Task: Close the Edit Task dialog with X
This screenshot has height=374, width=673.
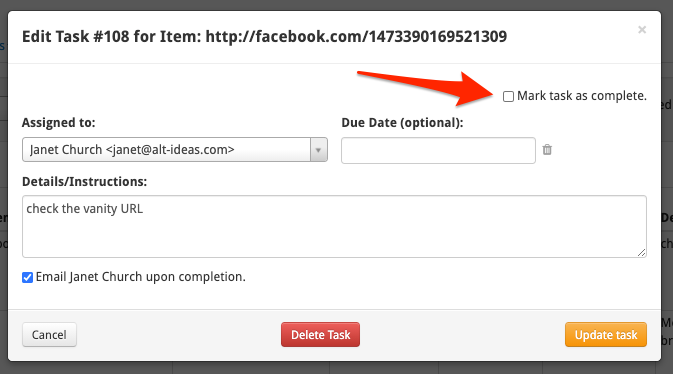Action: click(x=642, y=30)
